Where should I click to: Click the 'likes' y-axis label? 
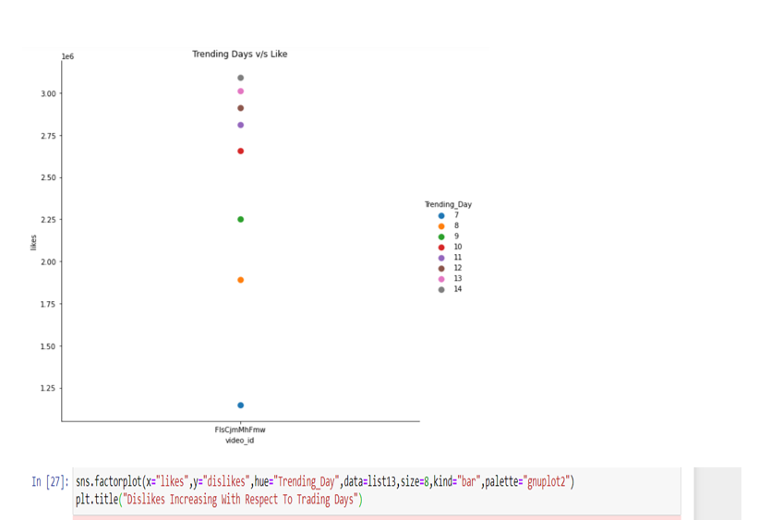point(33,243)
